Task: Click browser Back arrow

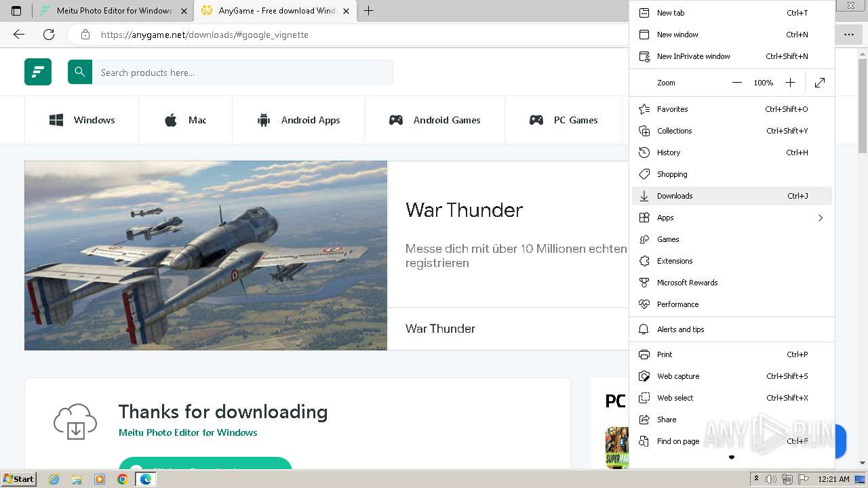Action: 19,35
